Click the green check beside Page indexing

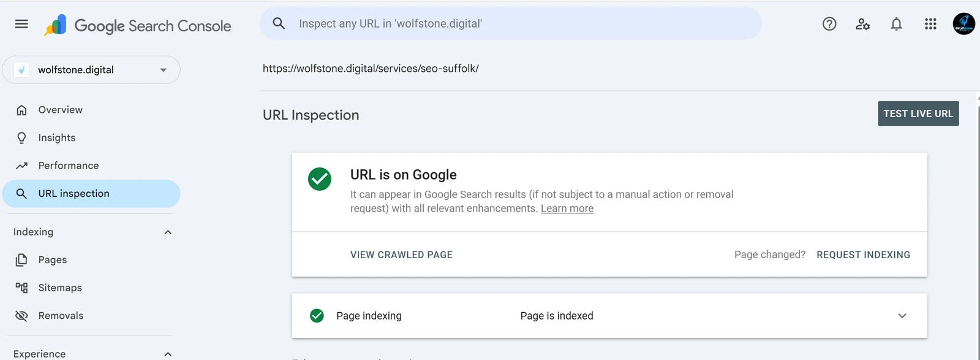point(317,316)
